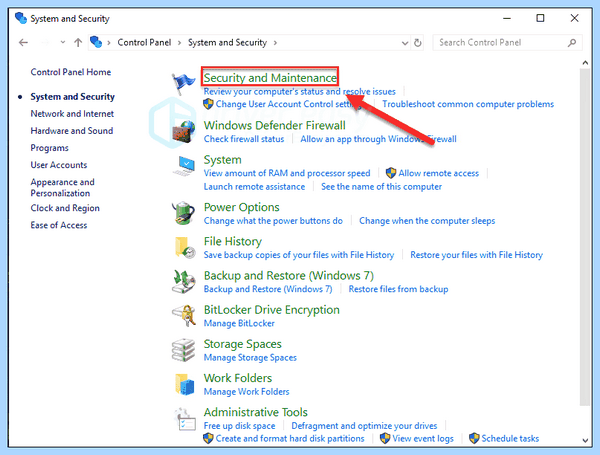Click the BitLocker Drive Encryption key icon
Image resolution: width=600 pixels, height=455 pixels.
(x=184, y=315)
